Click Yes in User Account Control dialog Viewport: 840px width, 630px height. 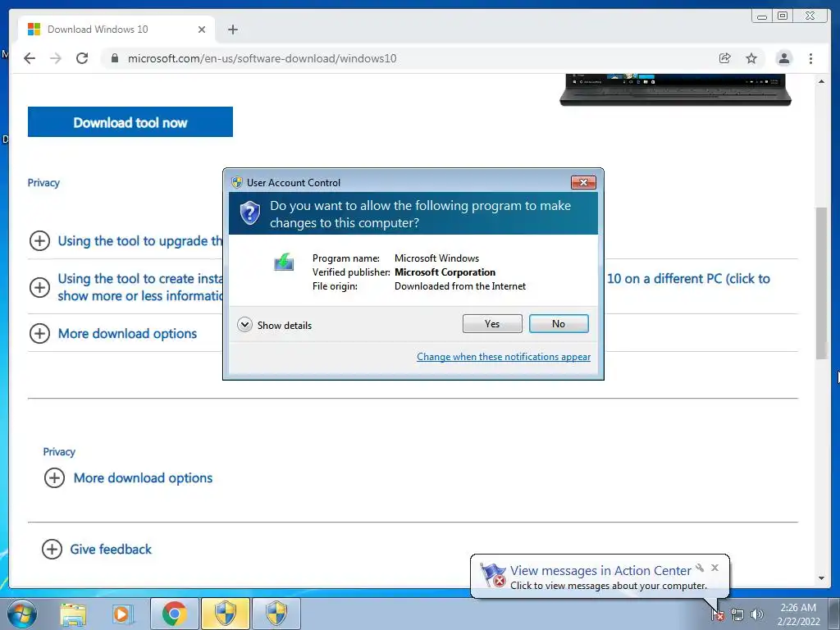click(x=492, y=323)
